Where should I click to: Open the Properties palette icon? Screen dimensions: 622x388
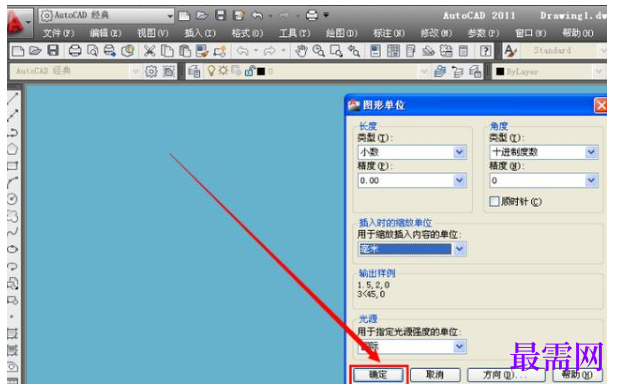pos(375,51)
